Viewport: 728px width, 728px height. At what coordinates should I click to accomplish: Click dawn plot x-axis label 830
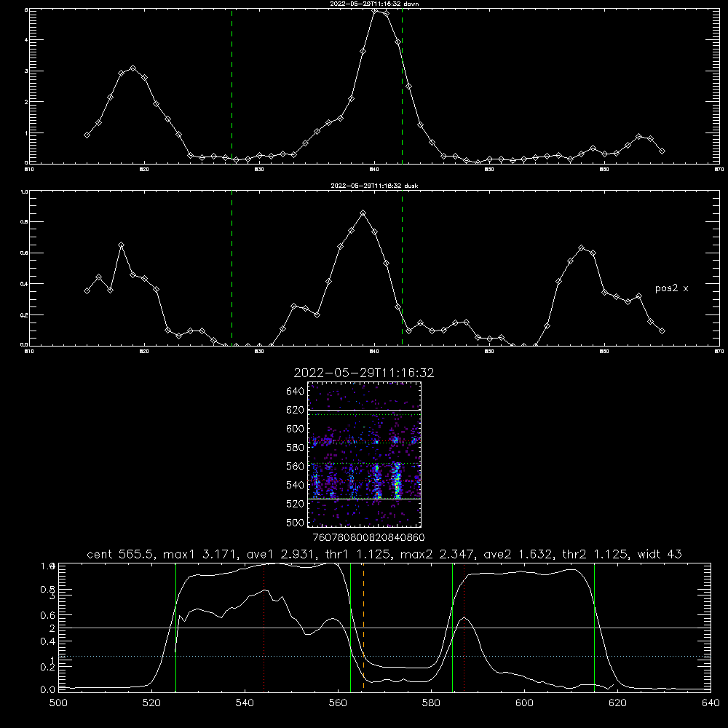click(259, 170)
